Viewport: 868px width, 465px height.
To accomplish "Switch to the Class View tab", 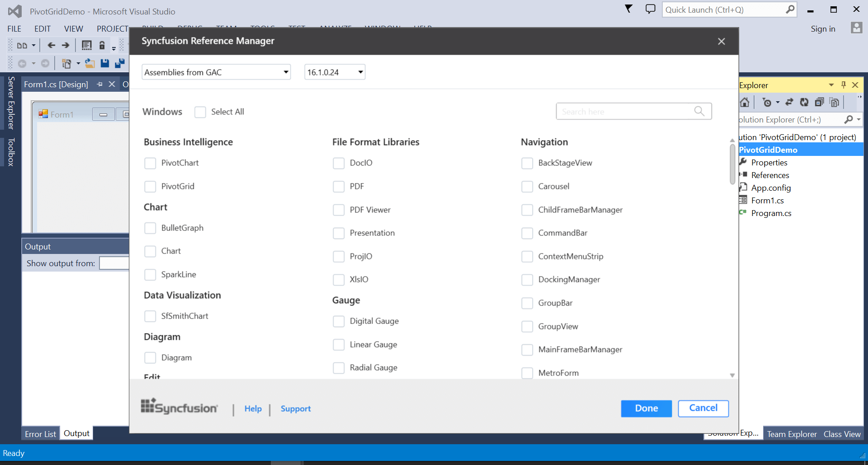I will (842, 434).
